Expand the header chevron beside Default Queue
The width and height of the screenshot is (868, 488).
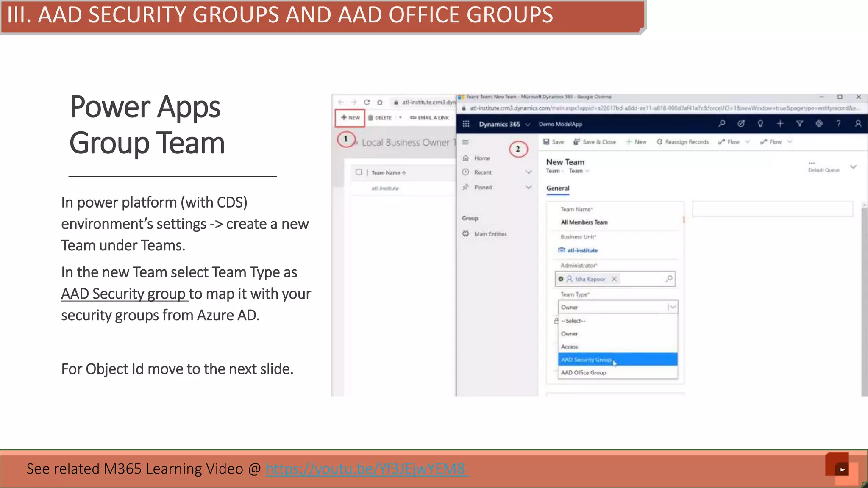tap(853, 166)
